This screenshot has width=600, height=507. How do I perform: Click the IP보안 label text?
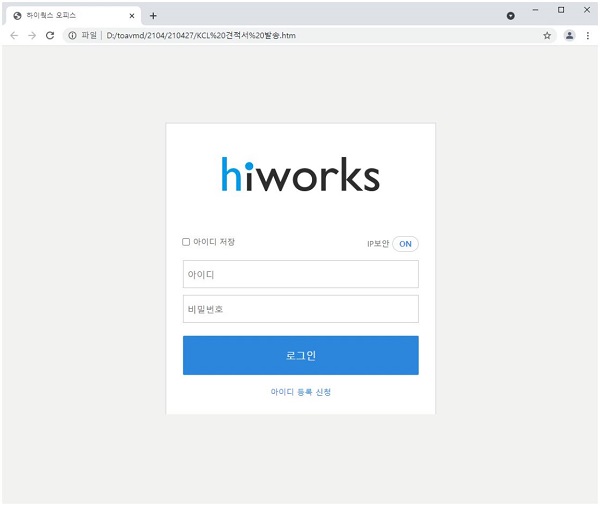click(378, 244)
